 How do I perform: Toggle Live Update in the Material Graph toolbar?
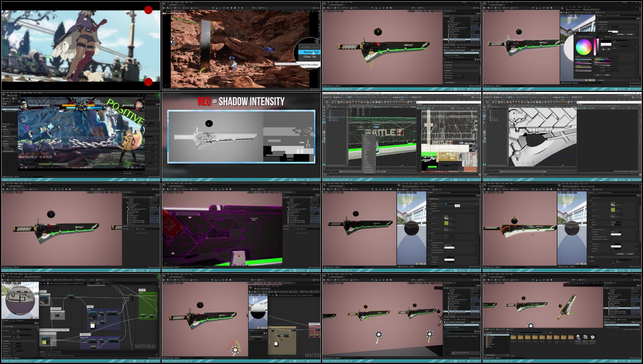(x=46, y=280)
